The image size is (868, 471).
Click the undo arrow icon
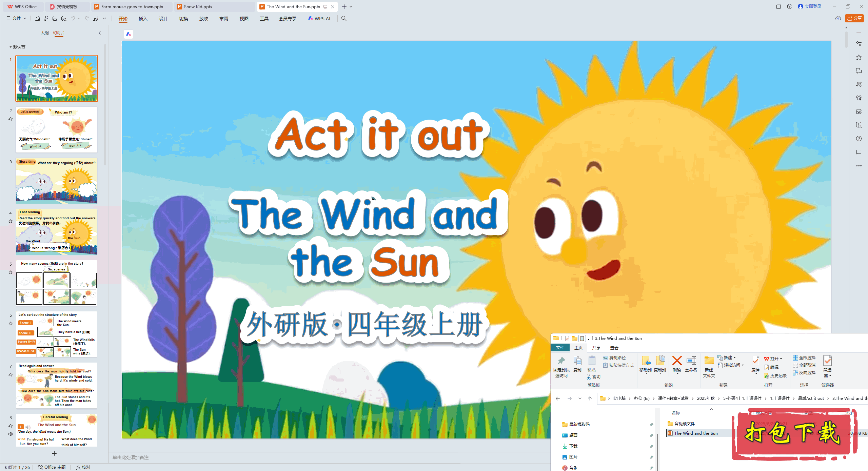click(73, 18)
